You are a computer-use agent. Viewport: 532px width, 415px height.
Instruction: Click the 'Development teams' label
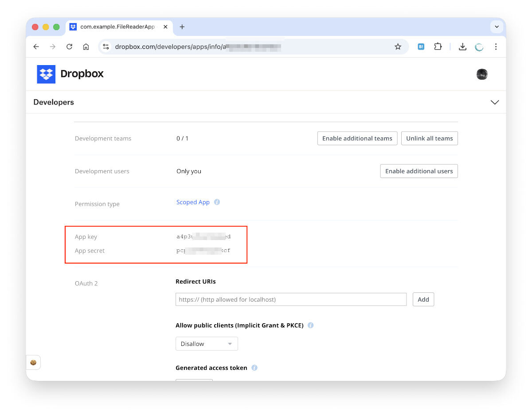pos(103,138)
